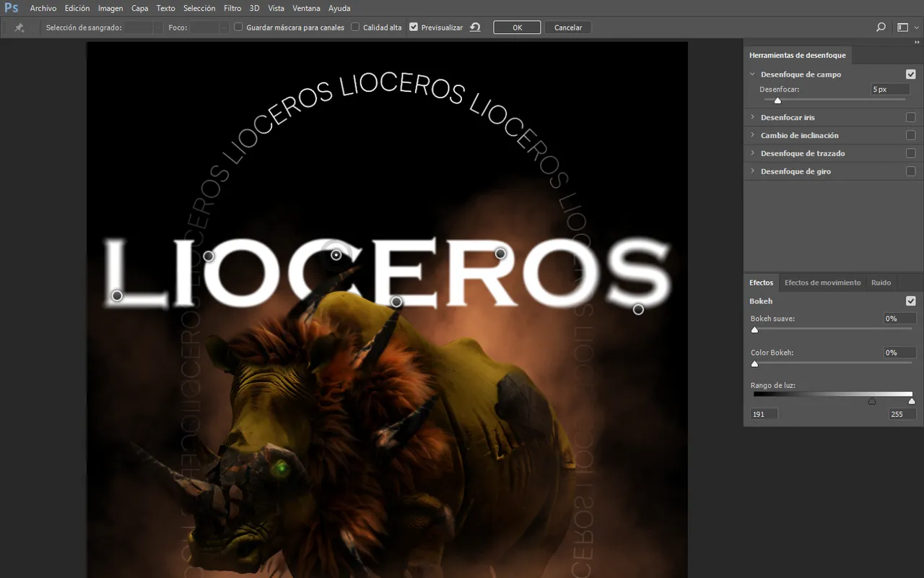The height and width of the screenshot is (578, 924).
Task: Open the Ayuda menu
Action: click(339, 9)
